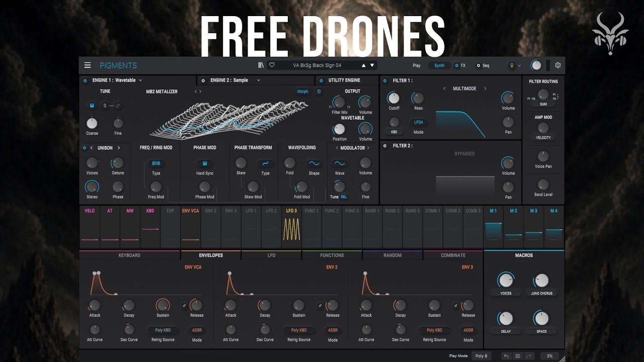Image resolution: width=644 pixels, height=362 pixels.
Task: Toggle Utility Engine power button
Action: pyautogui.click(x=321, y=80)
